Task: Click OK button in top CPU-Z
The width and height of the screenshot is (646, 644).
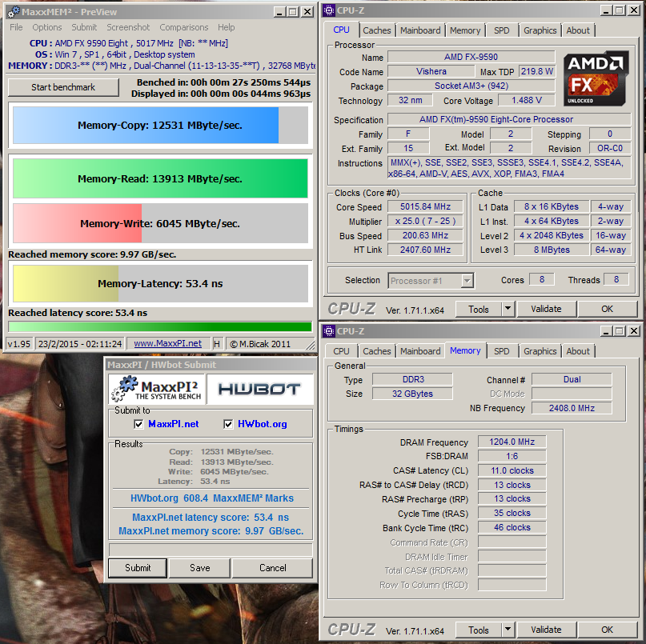Action: tap(607, 309)
